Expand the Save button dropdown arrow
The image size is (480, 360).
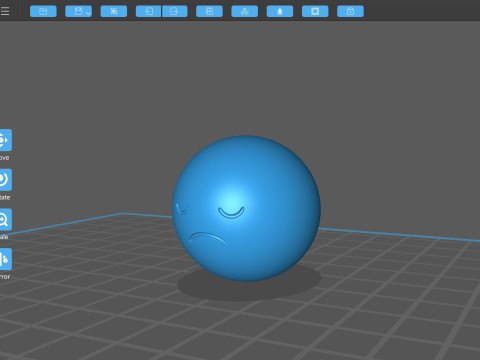(88, 13)
